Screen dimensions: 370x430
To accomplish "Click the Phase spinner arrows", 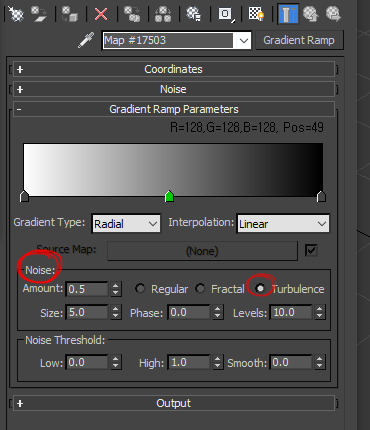I will (218, 312).
